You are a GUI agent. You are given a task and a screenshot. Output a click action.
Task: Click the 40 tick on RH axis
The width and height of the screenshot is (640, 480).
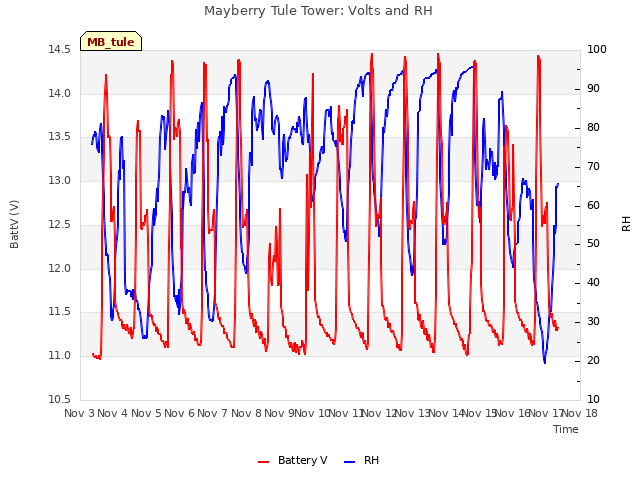tap(593, 283)
